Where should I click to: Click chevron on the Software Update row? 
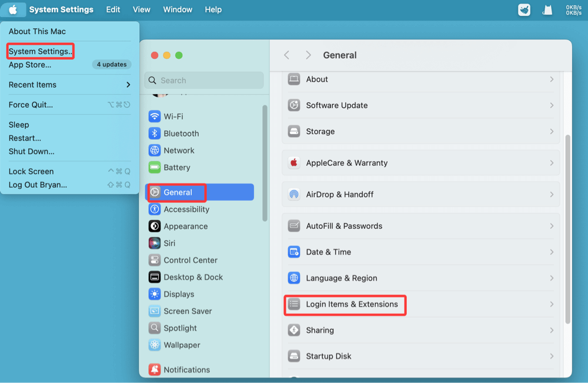tap(552, 105)
